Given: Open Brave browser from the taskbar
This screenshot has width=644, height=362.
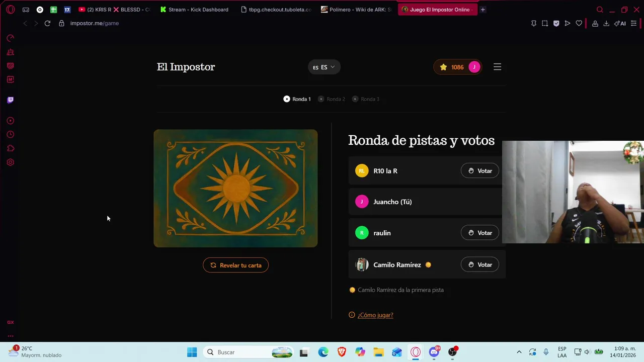Looking at the screenshot, I should [342, 352].
